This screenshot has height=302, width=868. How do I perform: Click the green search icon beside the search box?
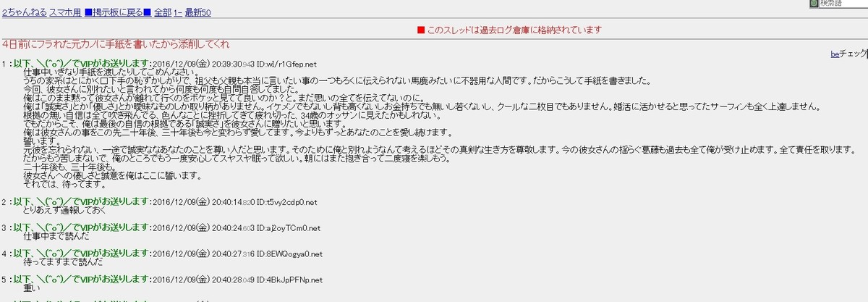click(x=814, y=4)
